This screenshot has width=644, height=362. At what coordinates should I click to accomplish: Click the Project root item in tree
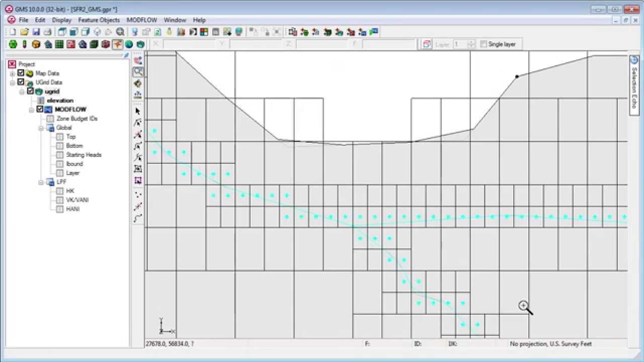click(27, 64)
